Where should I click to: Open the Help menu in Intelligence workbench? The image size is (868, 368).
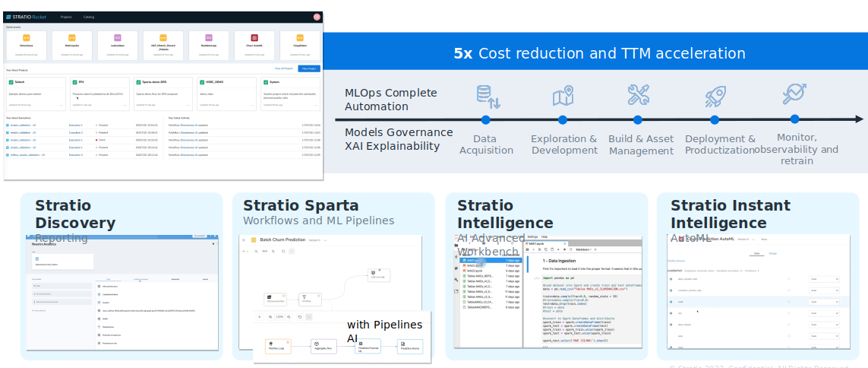[544, 236]
